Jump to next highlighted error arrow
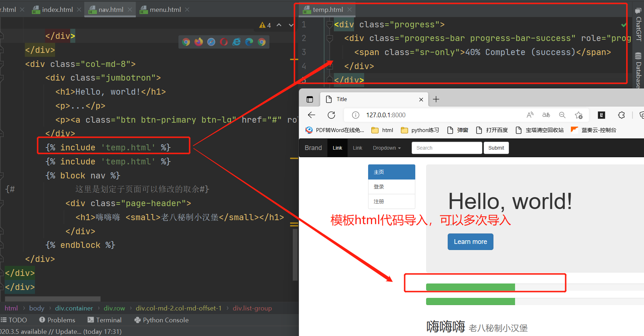 (x=291, y=25)
